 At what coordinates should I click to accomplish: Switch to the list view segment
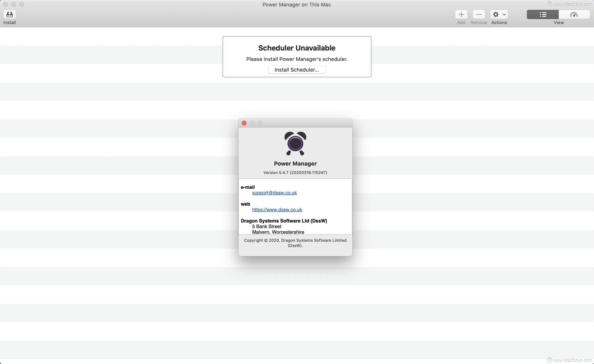tap(542, 14)
